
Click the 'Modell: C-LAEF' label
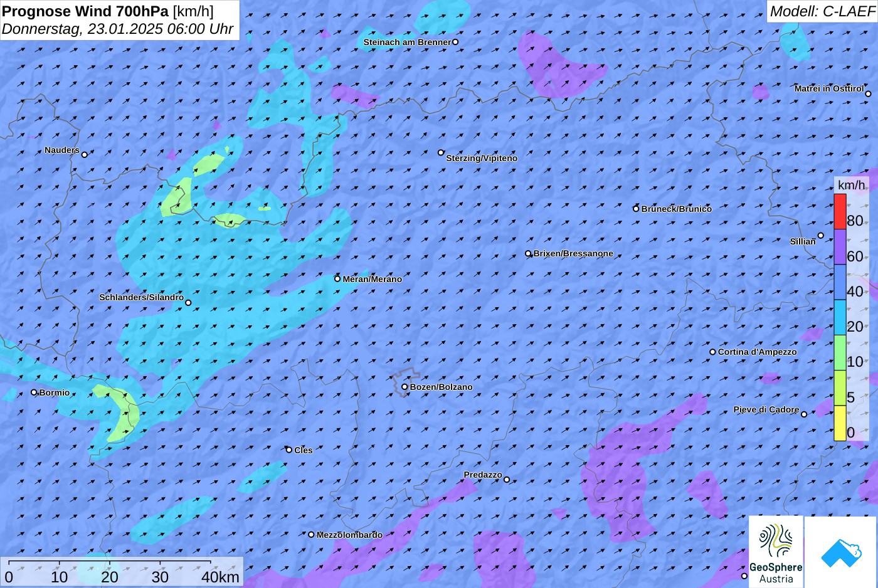pos(822,11)
